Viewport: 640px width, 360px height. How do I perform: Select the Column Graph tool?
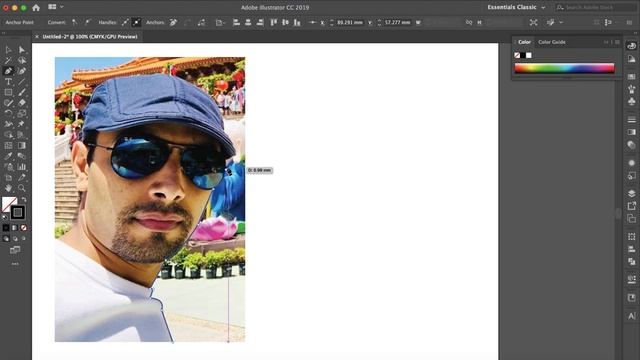22,167
